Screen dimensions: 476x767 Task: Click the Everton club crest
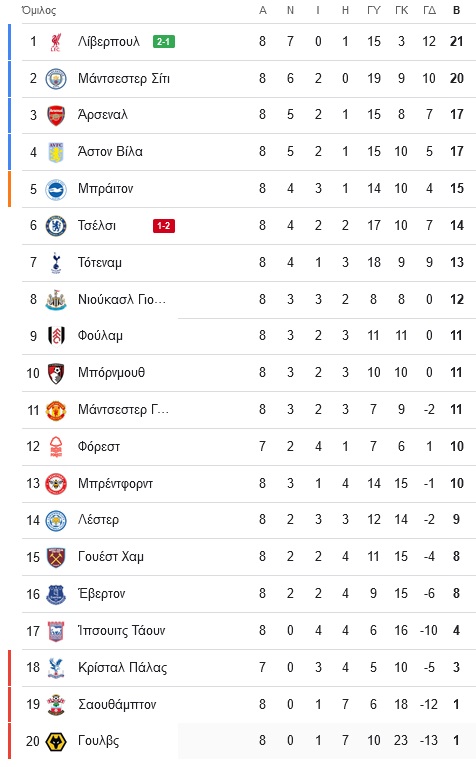point(56,594)
